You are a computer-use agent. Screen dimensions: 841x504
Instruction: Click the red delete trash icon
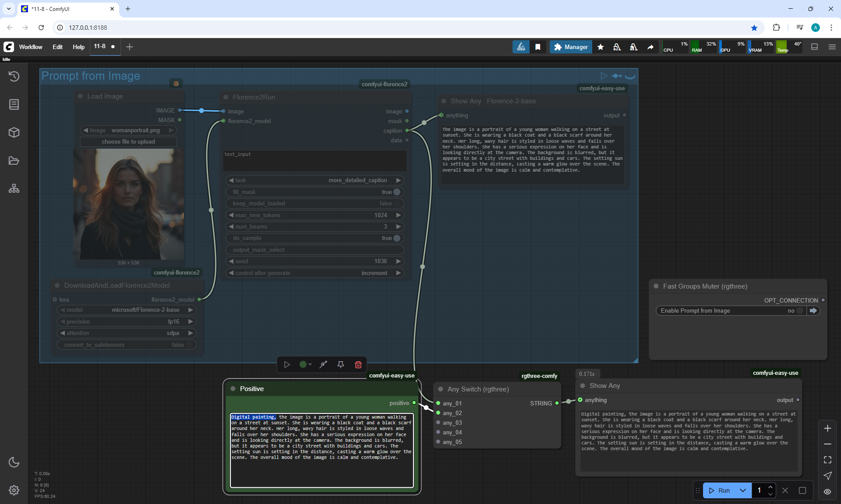click(x=358, y=365)
